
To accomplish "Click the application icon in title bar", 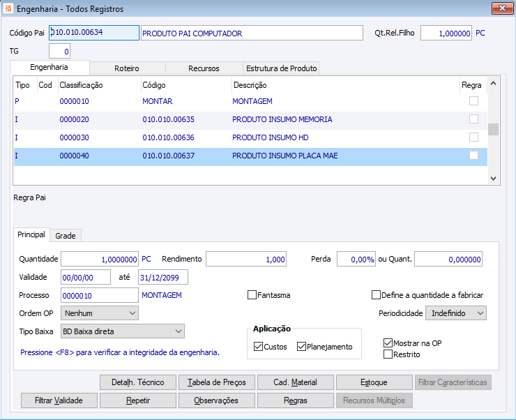I will (8, 9).
